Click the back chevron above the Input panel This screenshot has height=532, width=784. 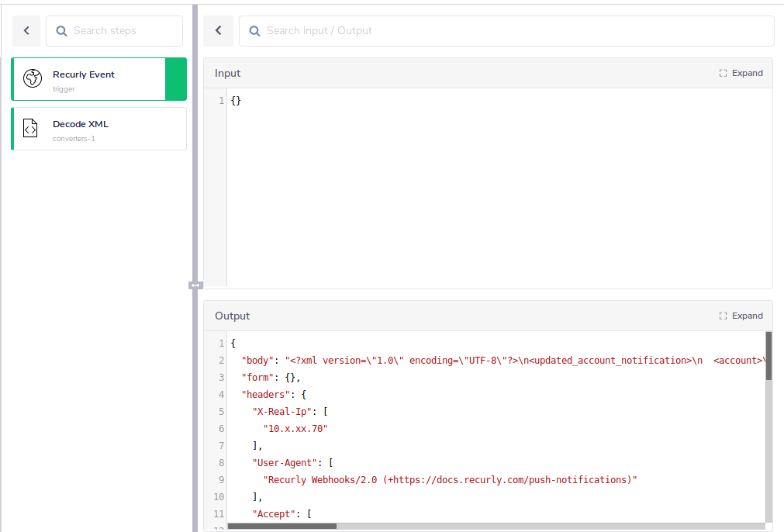(218, 30)
